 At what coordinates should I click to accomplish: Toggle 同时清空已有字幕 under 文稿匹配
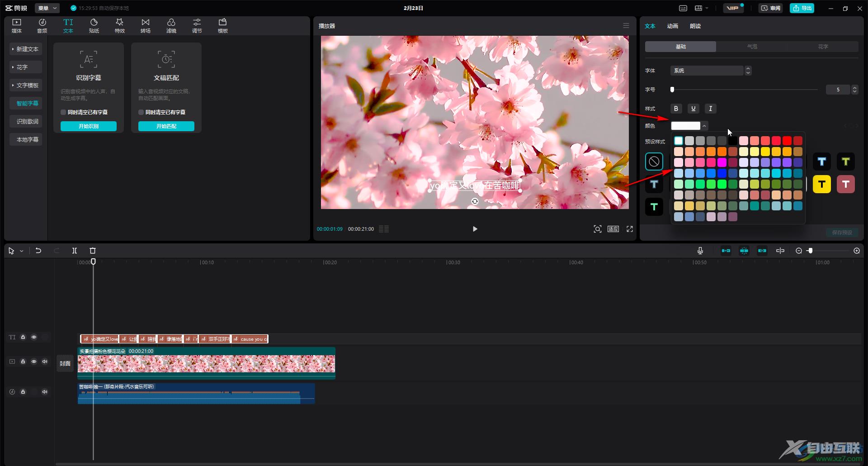coord(141,112)
